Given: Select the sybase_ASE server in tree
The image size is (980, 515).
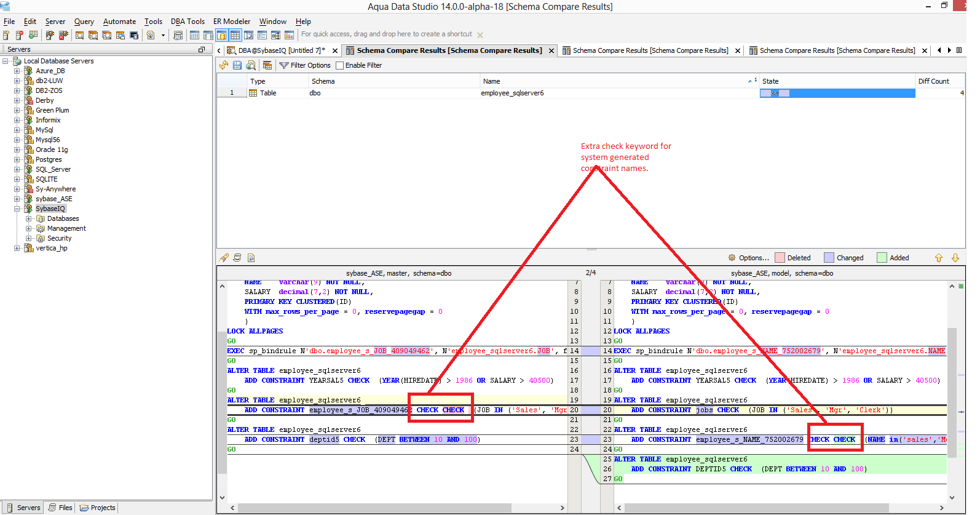Looking at the screenshot, I should 53,199.
